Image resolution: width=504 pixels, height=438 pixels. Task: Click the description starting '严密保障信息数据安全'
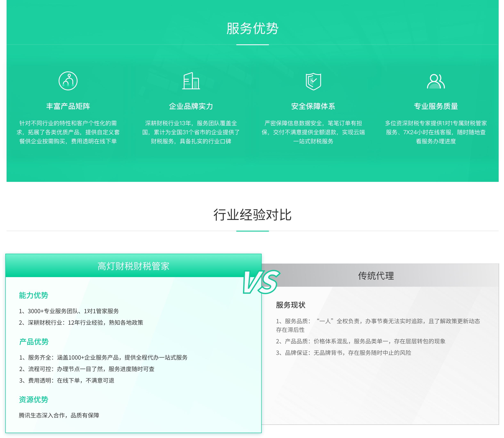(313, 132)
